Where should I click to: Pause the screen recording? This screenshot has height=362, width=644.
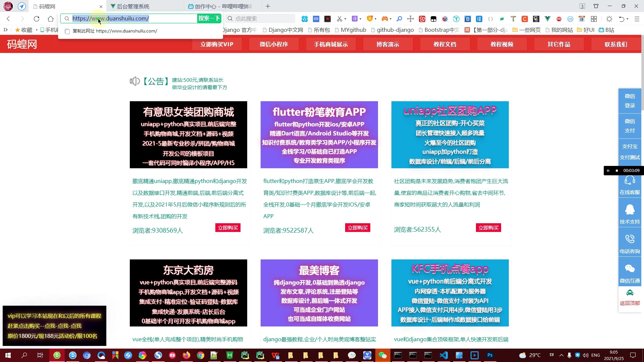point(608,171)
